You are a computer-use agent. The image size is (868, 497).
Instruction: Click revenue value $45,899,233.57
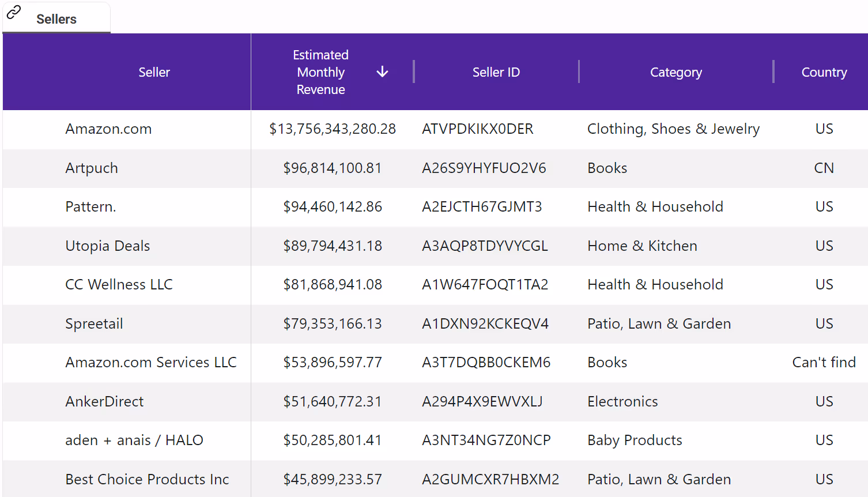333,479
